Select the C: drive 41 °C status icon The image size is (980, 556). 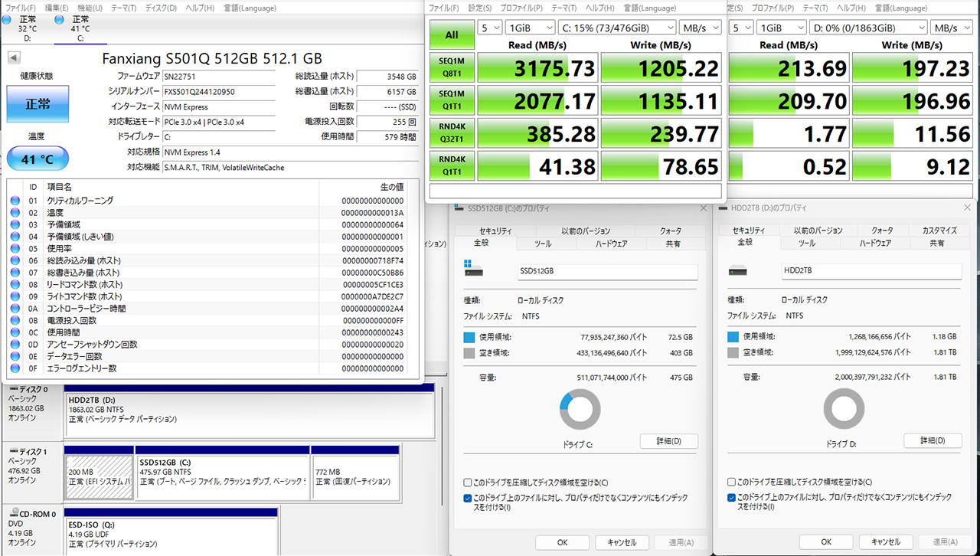tap(60, 19)
